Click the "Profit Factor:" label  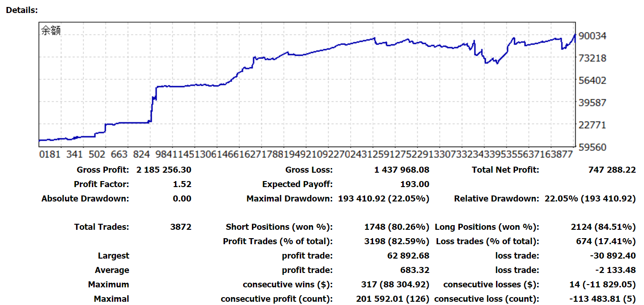tap(102, 184)
